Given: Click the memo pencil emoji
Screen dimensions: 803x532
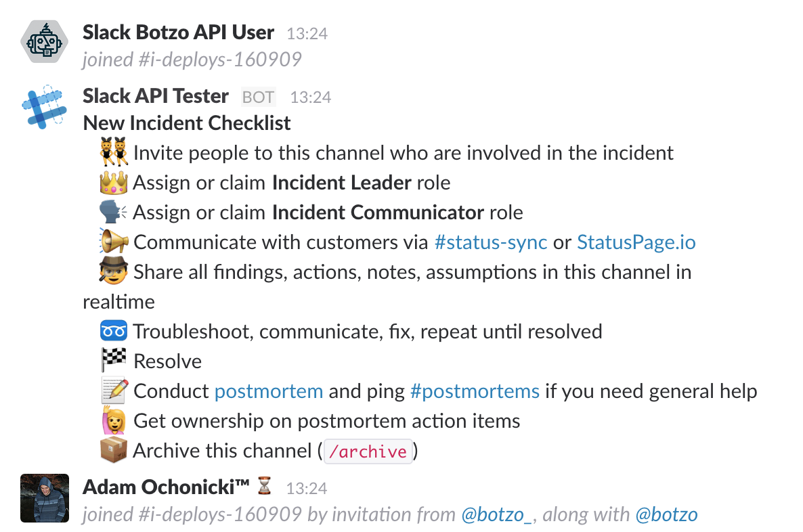Looking at the screenshot, I should click(114, 391).
